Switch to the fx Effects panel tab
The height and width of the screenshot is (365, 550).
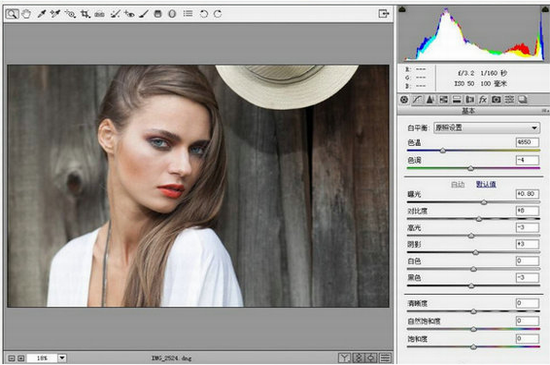pos(483,100)
